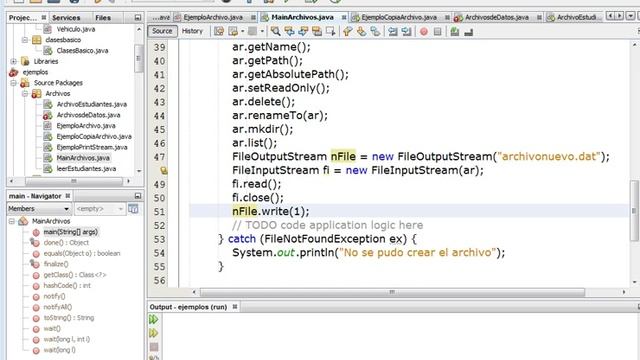
Task: Toggle Highlight Search icon in editor toolbar
Action: click(317, 31)
